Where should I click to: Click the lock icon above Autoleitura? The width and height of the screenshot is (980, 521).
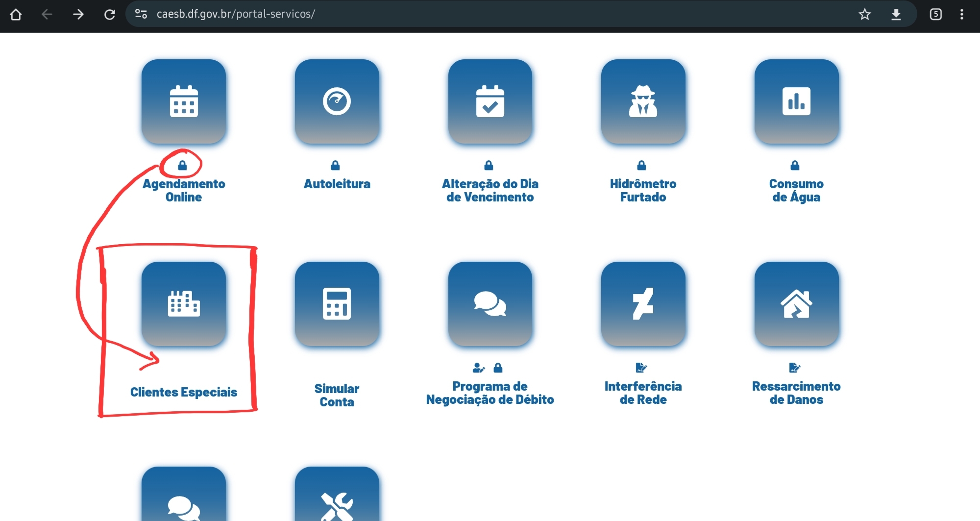[335, 165]
